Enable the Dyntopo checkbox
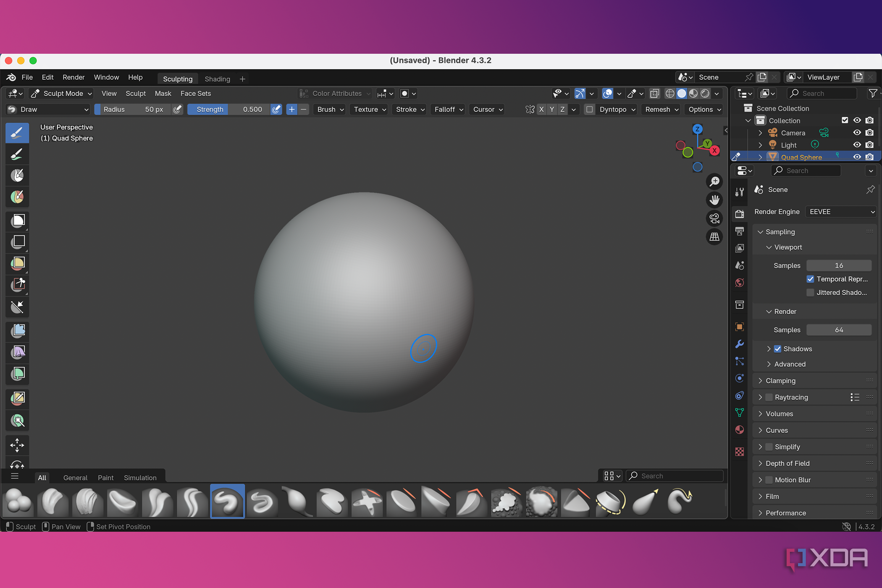Image resolution: width=882 pixels, height=588 pixels. tap(590, 110)
